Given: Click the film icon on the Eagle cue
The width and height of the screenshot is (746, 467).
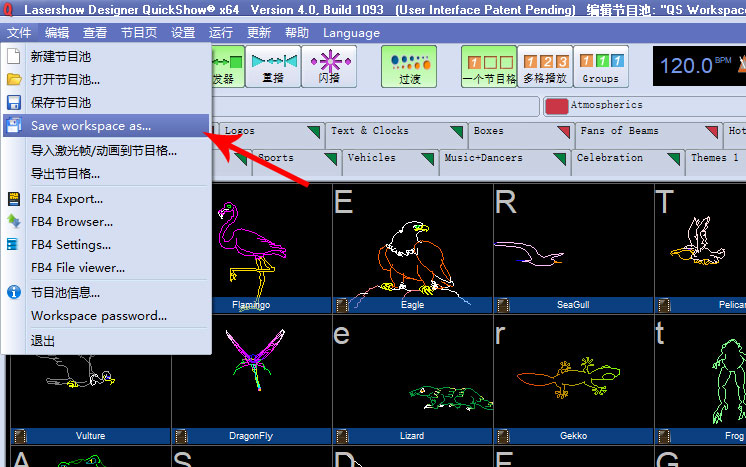Looking at the screenshot, I should 342,305.
